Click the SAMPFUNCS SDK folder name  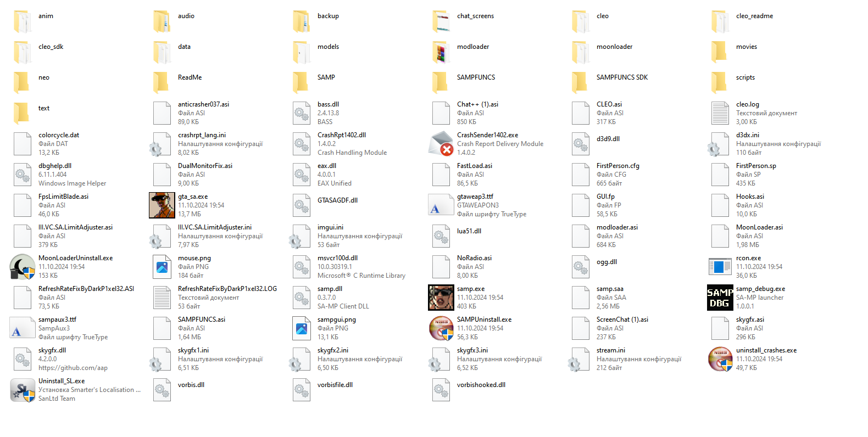click(x=622, y=77)
